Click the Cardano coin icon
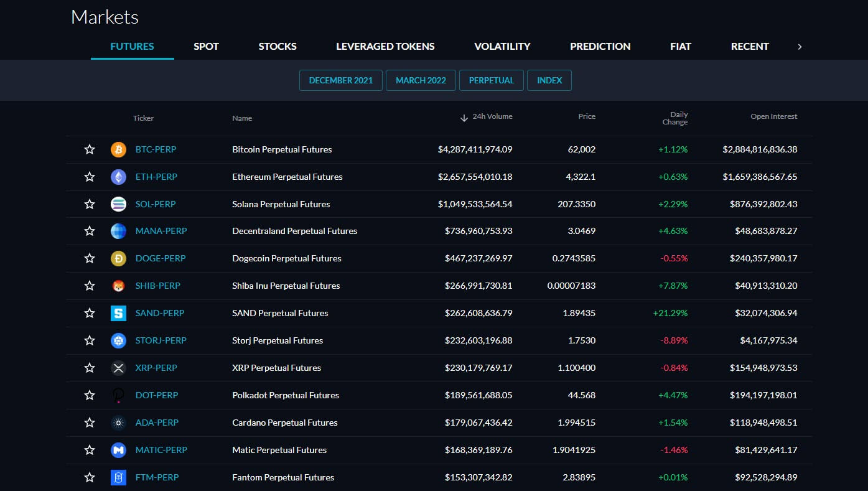Screen dimensions: 868x491 click(x=118, y=423)
